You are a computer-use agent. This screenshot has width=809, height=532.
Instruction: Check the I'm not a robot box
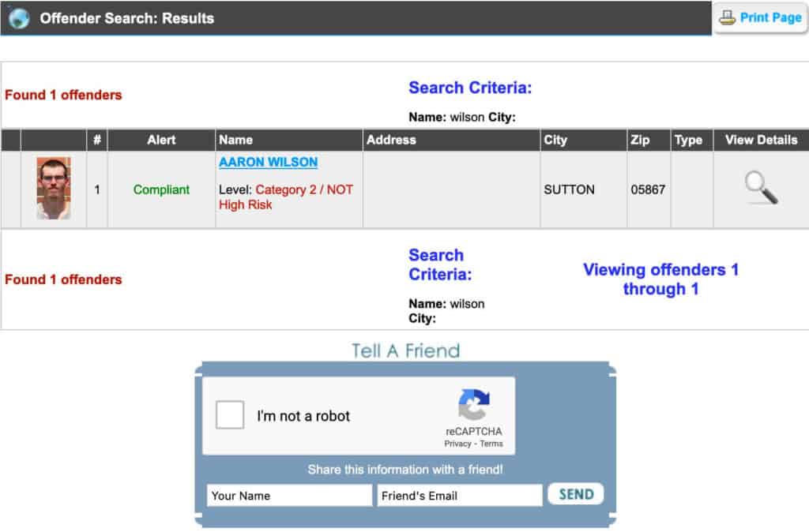pyautogui.click(x=230, y=415)
